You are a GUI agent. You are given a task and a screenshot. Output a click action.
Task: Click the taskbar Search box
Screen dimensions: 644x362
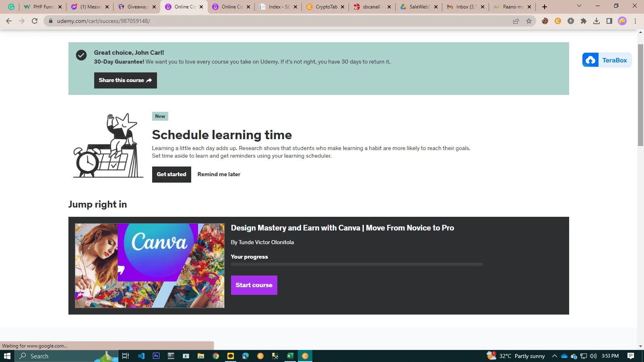click(67, 356)
